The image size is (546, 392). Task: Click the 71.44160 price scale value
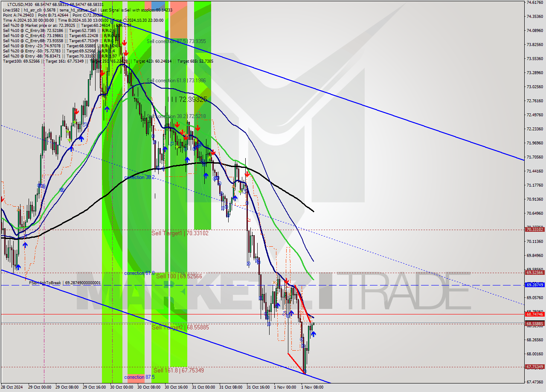[x=535, y=171]
